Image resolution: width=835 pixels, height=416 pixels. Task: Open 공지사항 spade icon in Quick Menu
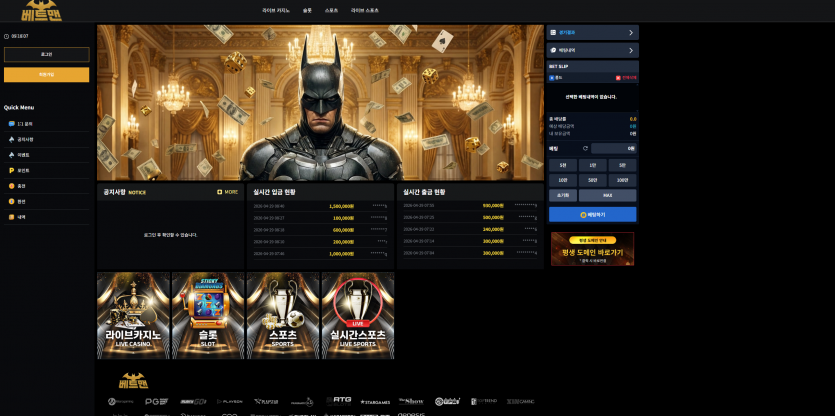coord(12,139)
